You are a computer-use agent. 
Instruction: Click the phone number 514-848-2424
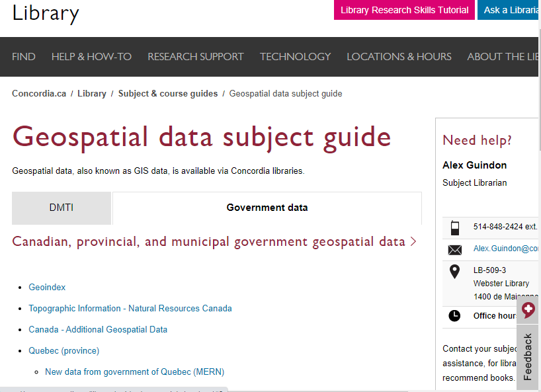pyautogui.click(x=498, y=227)
